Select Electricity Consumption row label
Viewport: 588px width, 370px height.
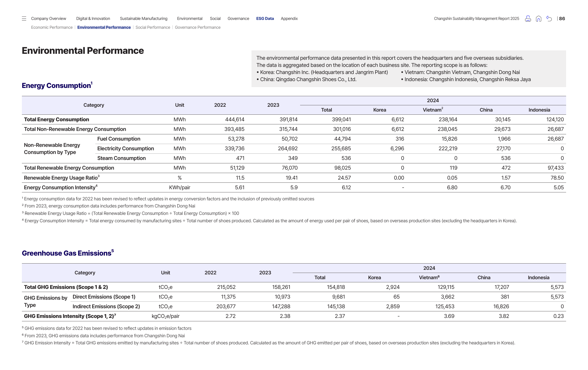pos(125,149)
